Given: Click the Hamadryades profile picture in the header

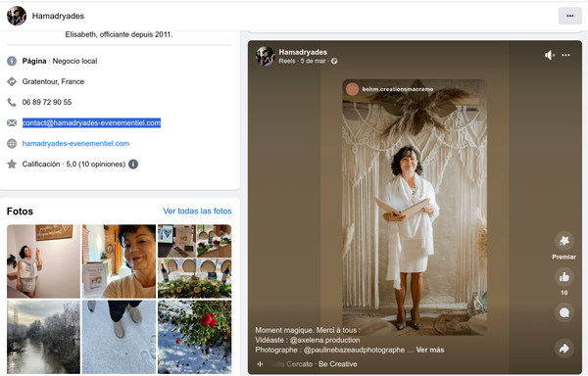Looking at the screenshot, I should [x=17, y=16].
